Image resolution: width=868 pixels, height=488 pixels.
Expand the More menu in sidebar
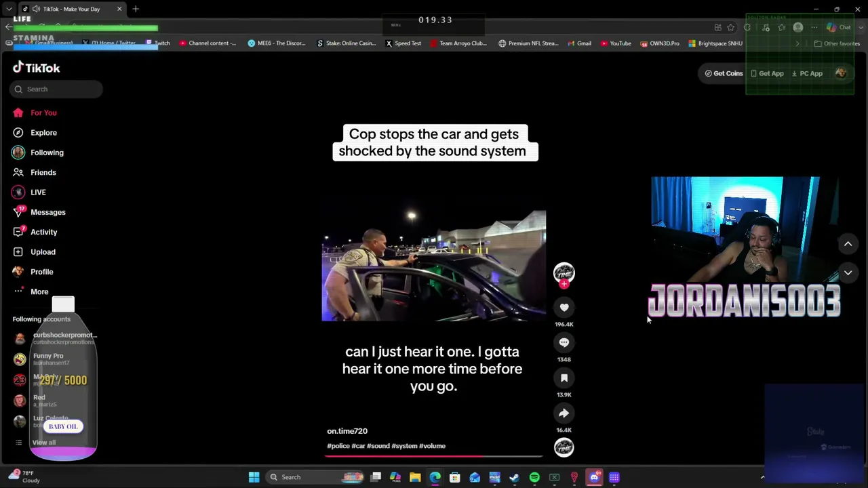(30, 291)
